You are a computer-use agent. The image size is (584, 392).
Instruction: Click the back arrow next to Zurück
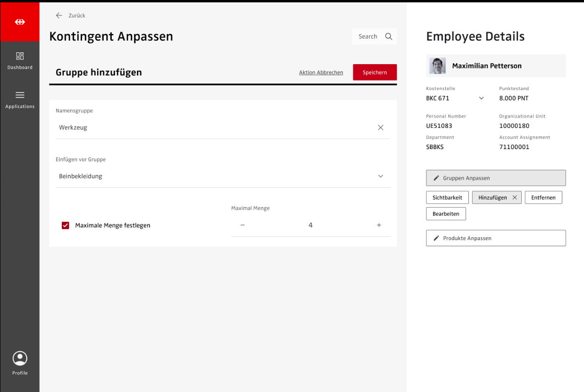59,16
